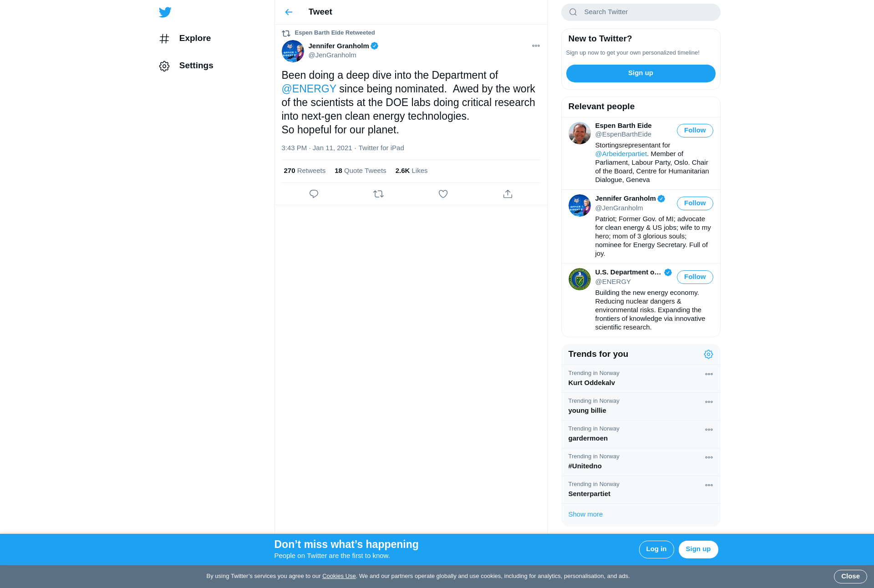Close the cookies notice banner
This screenshot has height=588, width=874.
click(850, 577)
